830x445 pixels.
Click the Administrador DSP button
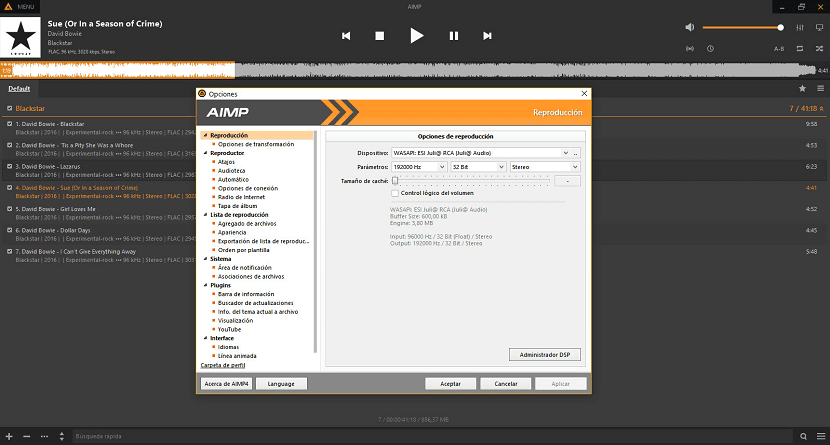(x=544, y=354)
